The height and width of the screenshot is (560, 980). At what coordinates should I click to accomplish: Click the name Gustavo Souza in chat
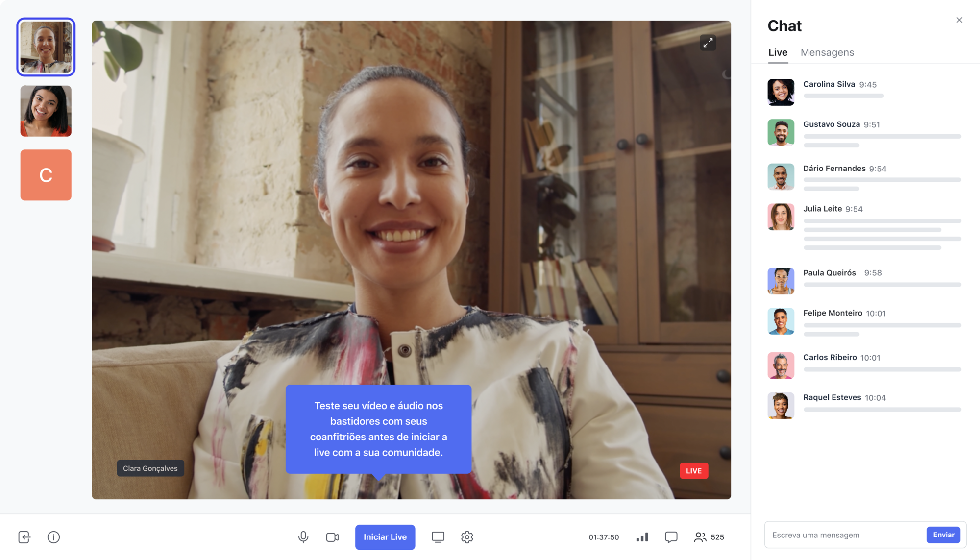click(832, 124)
